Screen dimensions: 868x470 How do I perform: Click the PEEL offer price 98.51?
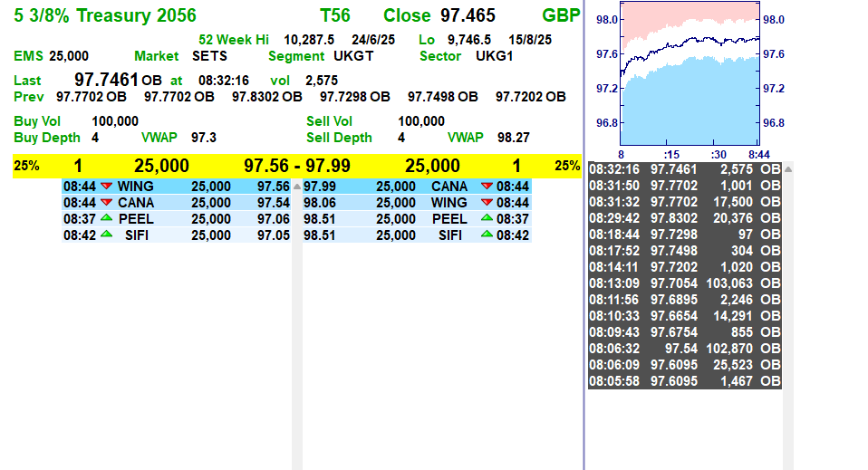point(320,218)
